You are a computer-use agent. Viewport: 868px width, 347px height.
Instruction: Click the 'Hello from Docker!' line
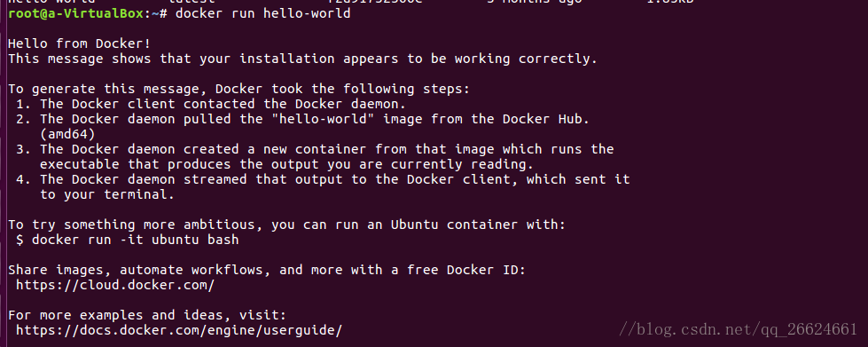point(79,43)
